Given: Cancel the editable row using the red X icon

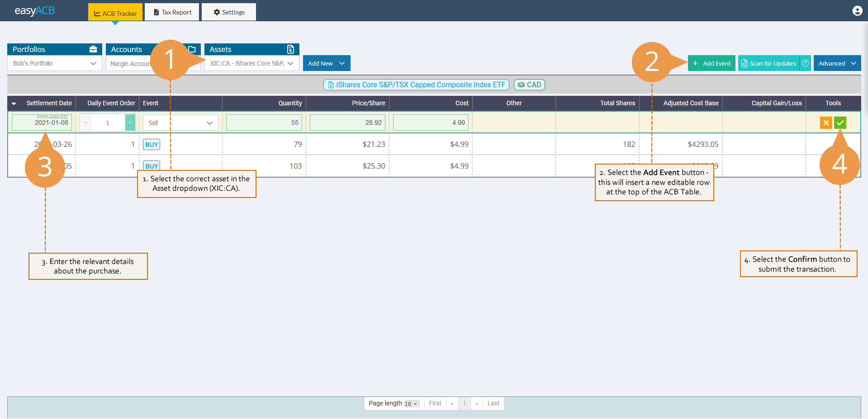Looking at the screenshot, I should click(x=825, y=122).
